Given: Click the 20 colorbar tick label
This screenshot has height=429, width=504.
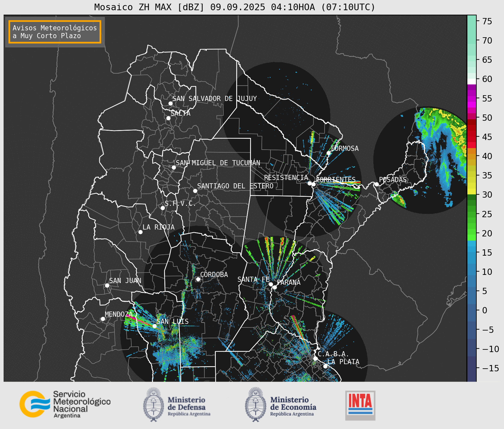Looking at the screenshot, I should tap(487, 233).
